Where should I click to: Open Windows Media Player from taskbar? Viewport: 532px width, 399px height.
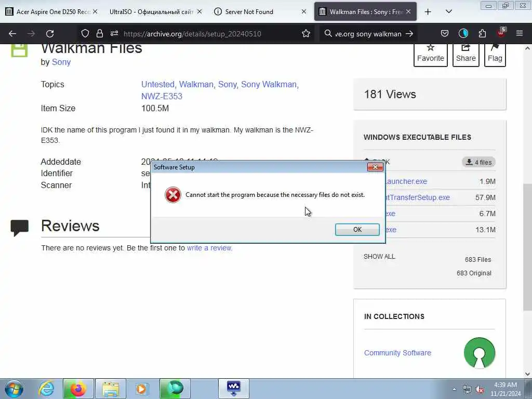(x=141, y=389)
